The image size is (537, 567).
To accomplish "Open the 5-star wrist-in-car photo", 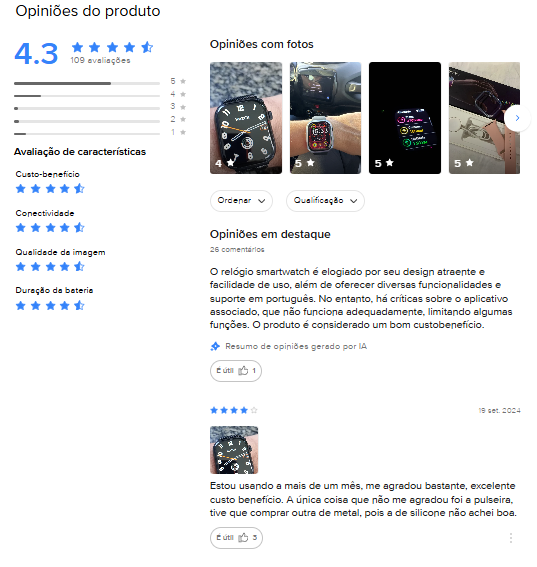I will (x=325, y=118).
